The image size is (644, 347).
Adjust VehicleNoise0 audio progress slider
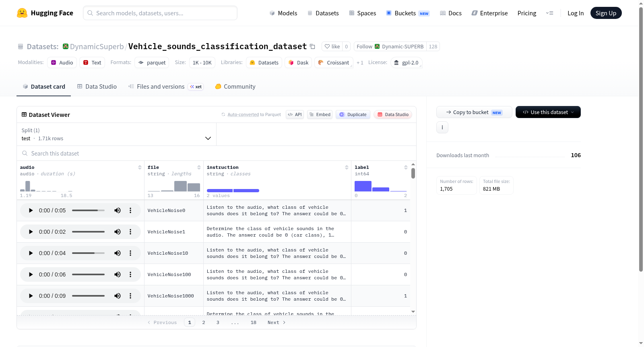(88, 210)
